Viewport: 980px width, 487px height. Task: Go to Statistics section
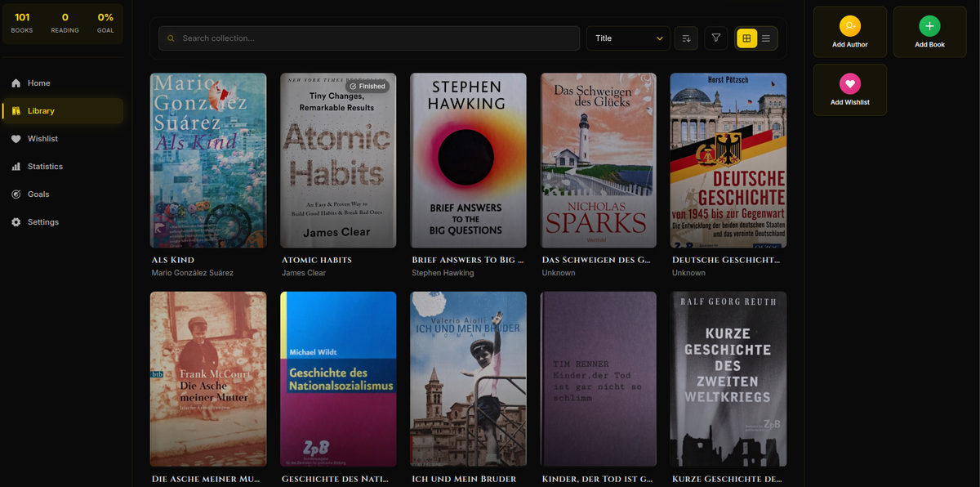(62, 167)
